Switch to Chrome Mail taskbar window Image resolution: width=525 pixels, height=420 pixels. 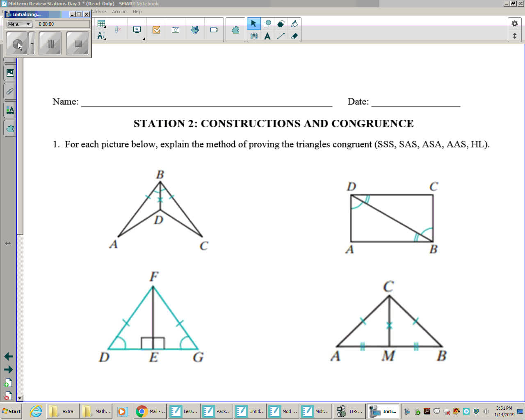point(150,411)
